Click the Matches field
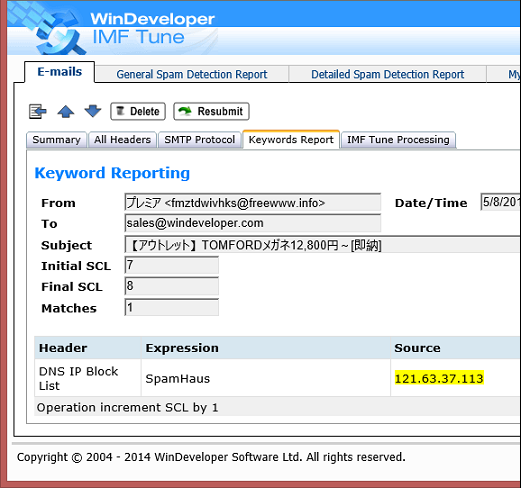 click(x=172, y=307)
